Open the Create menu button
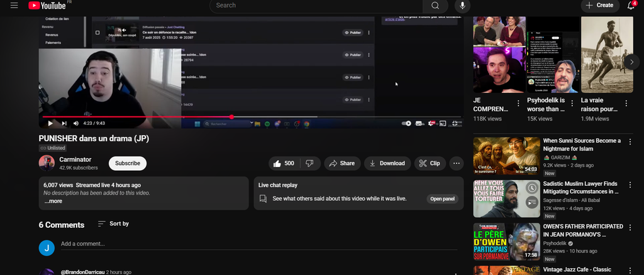644x275 pixels. point(600,5)
